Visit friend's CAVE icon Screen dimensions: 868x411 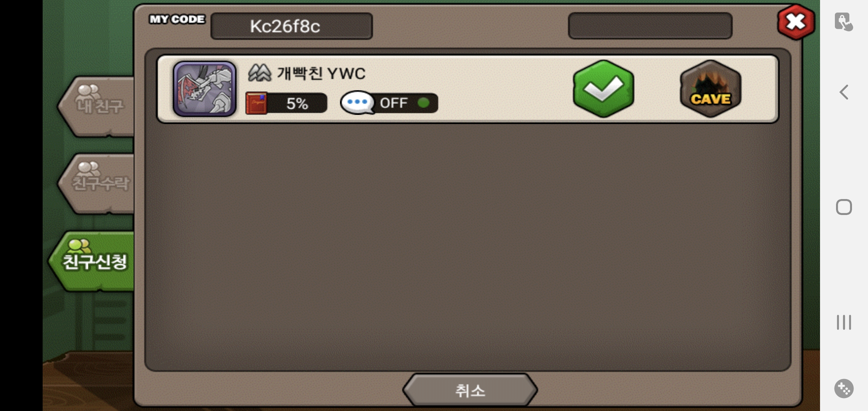[710, 88]
